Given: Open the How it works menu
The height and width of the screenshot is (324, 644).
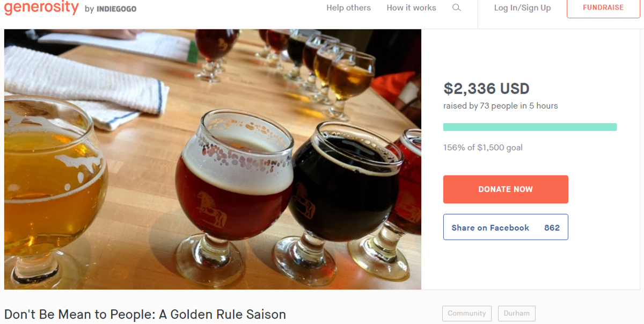Looking at the screenshot, I should 411,8.
